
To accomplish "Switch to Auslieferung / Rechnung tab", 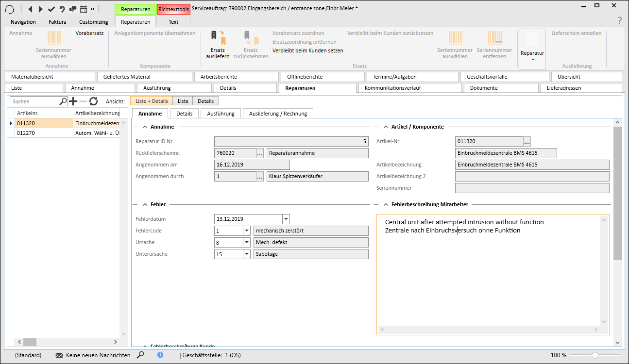I will coord(278,113).
